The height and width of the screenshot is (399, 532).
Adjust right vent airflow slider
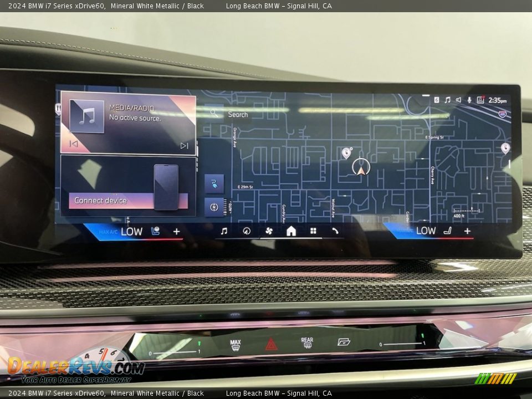402,344
